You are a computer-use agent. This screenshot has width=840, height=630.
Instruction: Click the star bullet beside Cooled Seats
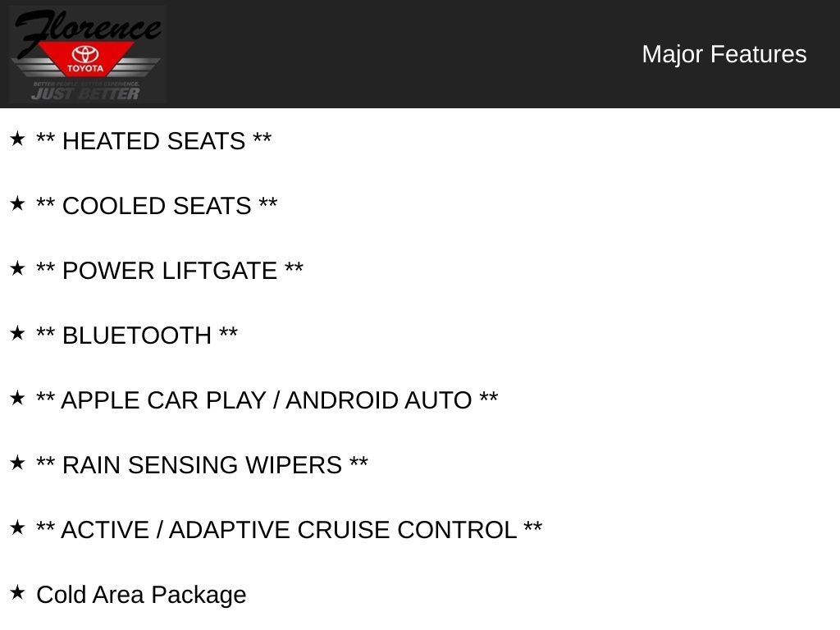coord(17,204)
